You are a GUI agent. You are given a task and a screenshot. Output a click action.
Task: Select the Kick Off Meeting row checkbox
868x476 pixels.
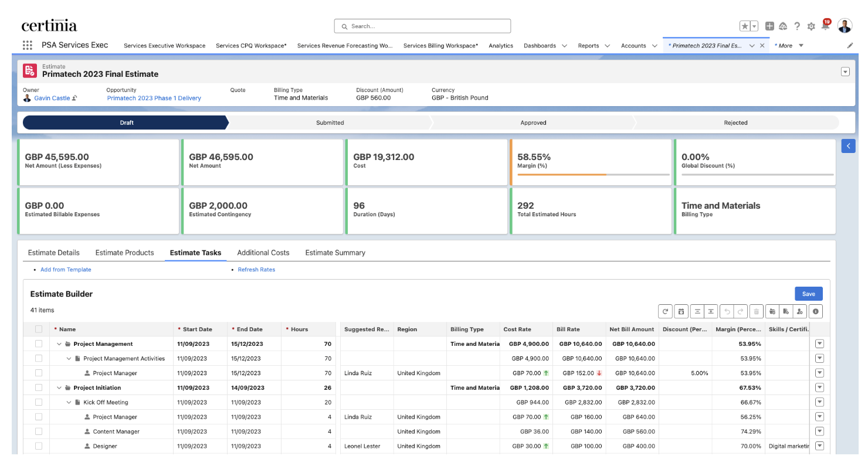click(x=39, y=402)
